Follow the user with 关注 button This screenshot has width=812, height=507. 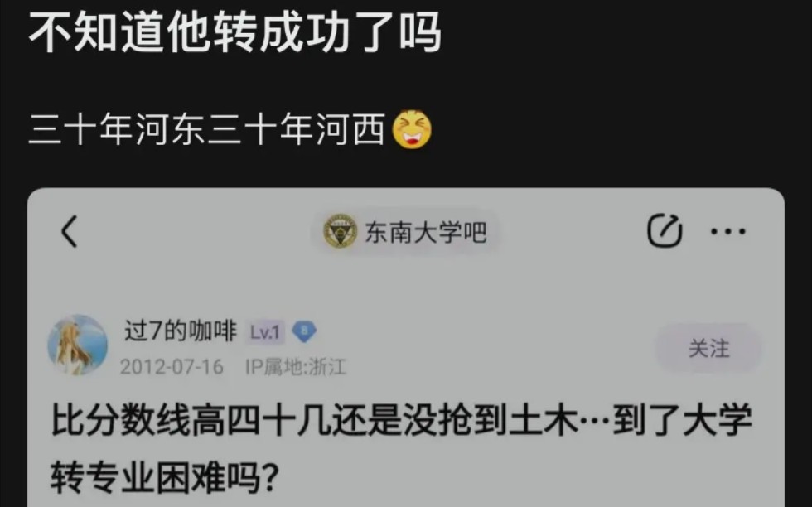pos(708,348)
